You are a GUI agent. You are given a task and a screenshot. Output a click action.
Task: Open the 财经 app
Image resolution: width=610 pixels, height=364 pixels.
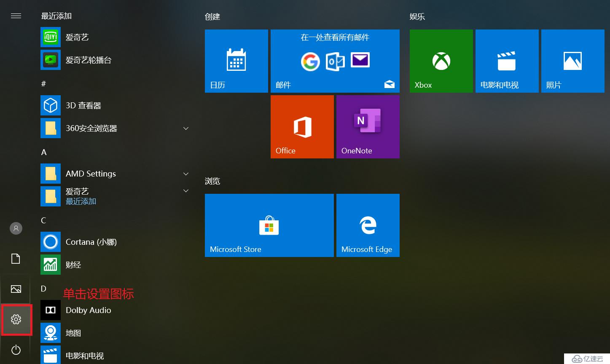116,265
